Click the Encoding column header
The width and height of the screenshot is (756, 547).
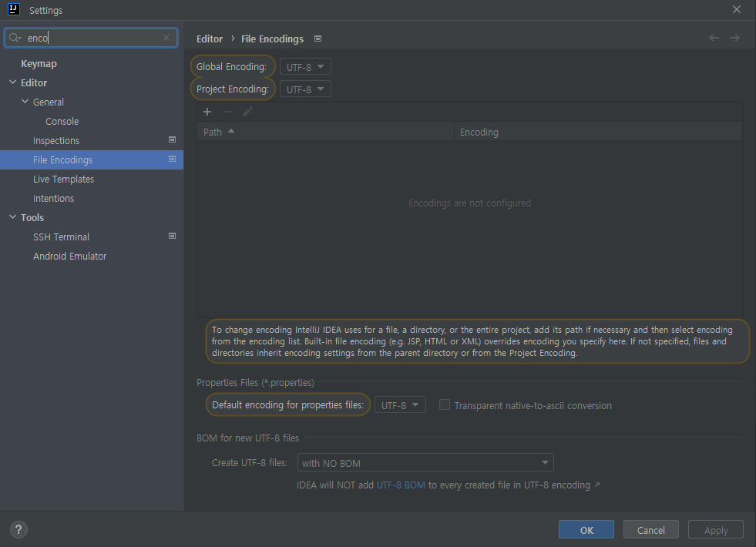click(x=598, y=132)
